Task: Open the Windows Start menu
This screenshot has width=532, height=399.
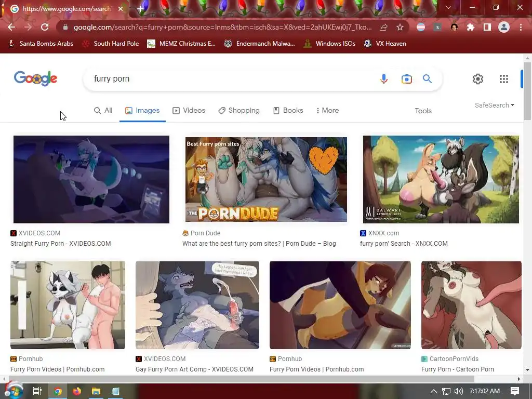Action: tap(14, 391)
